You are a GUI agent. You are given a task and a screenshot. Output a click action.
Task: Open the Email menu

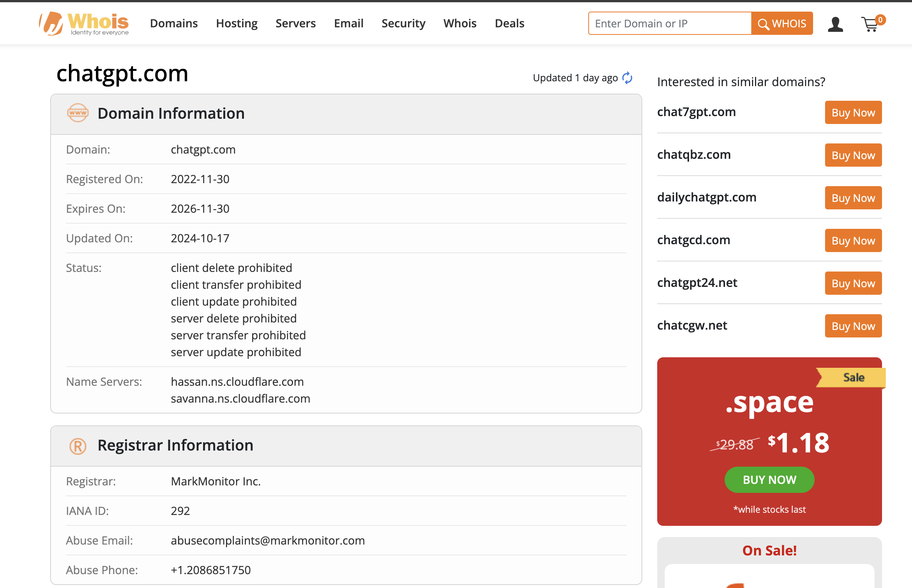point(348,23)
